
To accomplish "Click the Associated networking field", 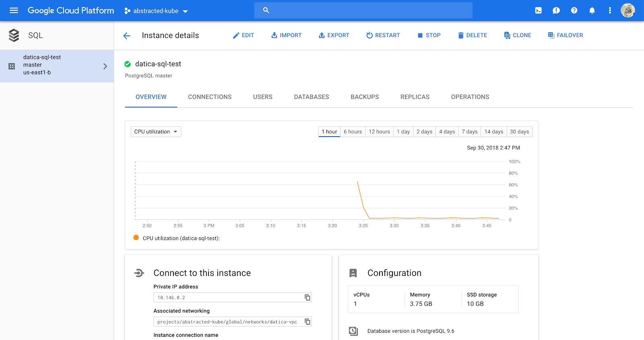I will 233,322.
